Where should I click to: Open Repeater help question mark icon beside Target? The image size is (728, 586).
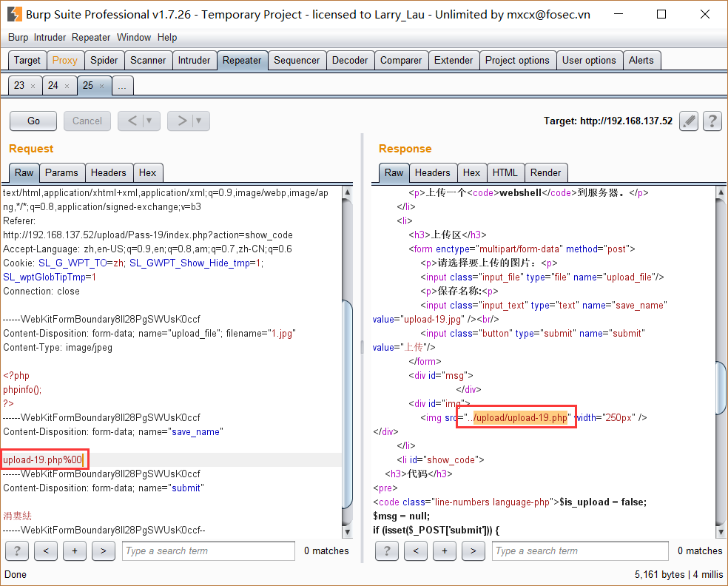[712, 121]
